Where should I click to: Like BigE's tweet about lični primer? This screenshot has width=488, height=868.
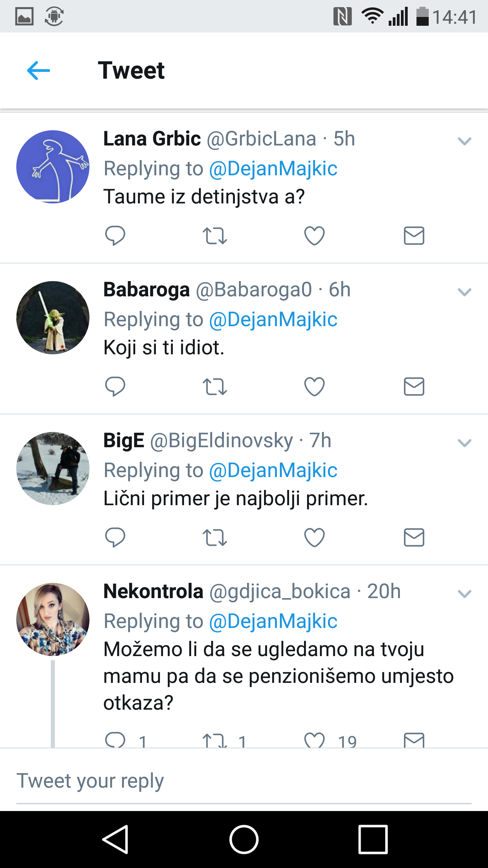coord(314,537)
